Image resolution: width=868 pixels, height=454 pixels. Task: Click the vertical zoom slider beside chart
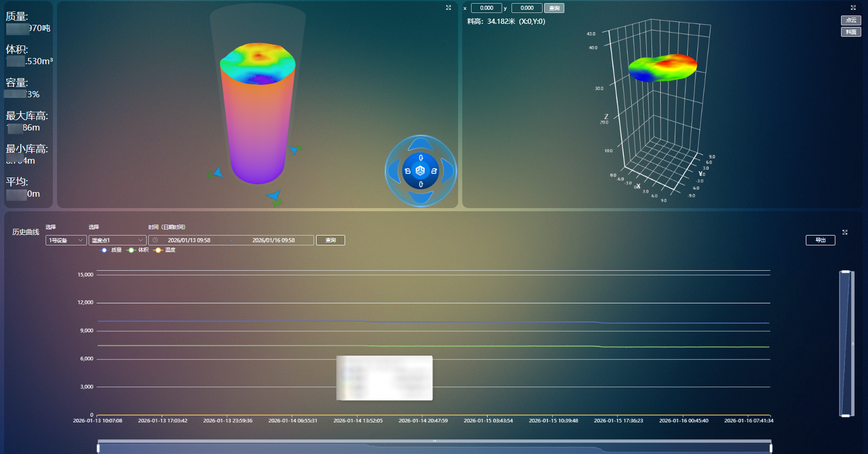pyautogui.click(x=846, y=343)
